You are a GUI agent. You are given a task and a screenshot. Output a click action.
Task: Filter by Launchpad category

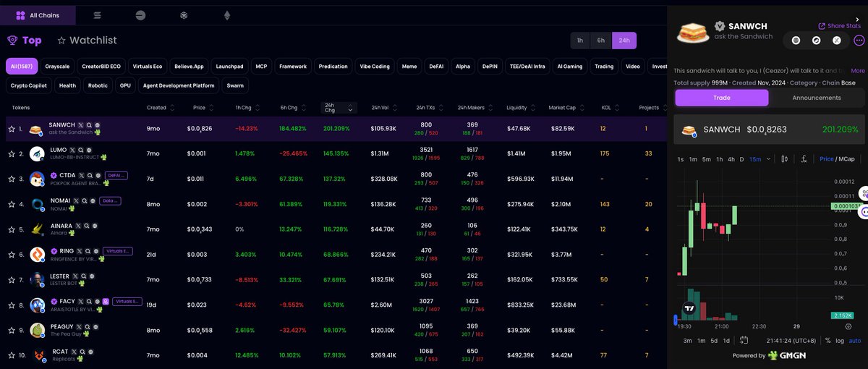[229, 66]
